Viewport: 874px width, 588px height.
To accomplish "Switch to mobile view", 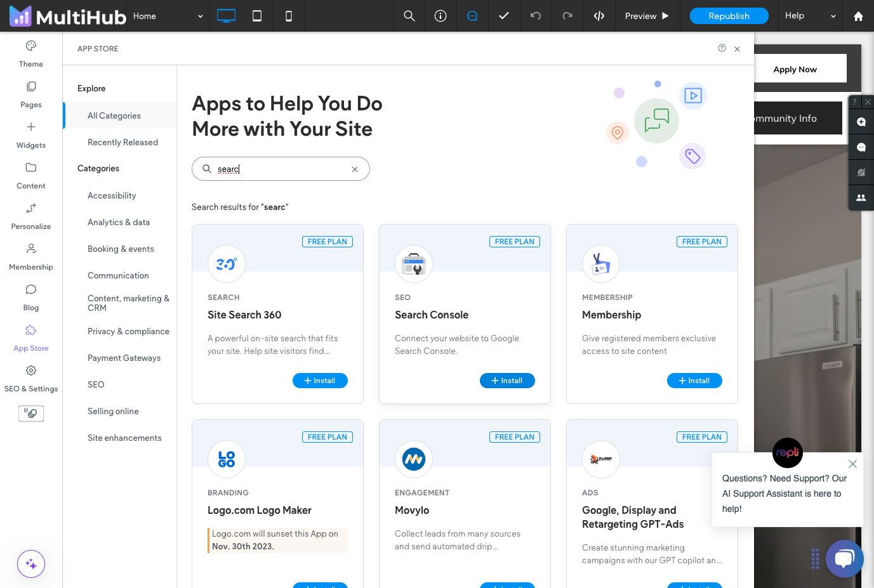I will pyautogui.click(x=289, y=16).
